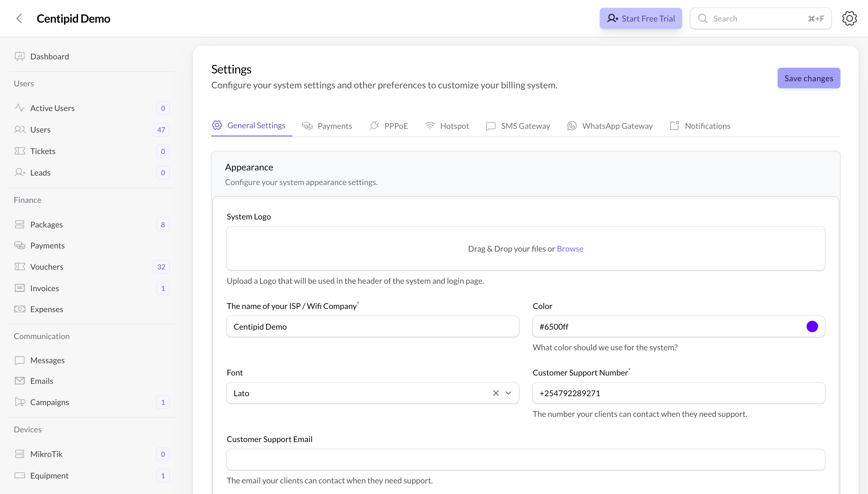The image size is (868, 494).
Task: Go to Campaigns under Communication
Action: point(50,402)
